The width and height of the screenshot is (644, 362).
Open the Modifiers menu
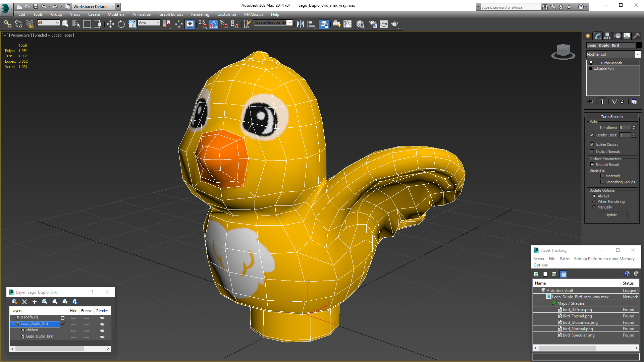116,14
